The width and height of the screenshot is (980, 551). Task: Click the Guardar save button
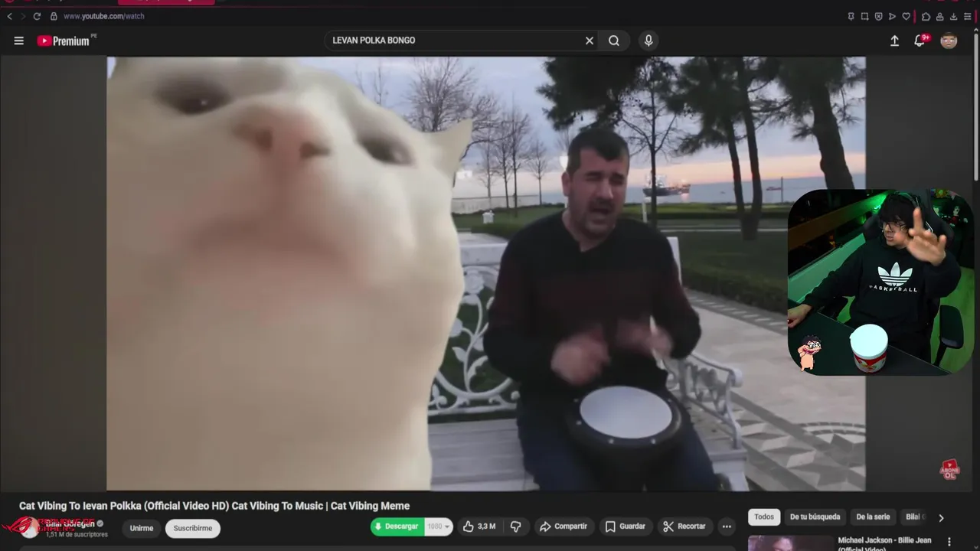pyautogui.click(x=625, y=527)
